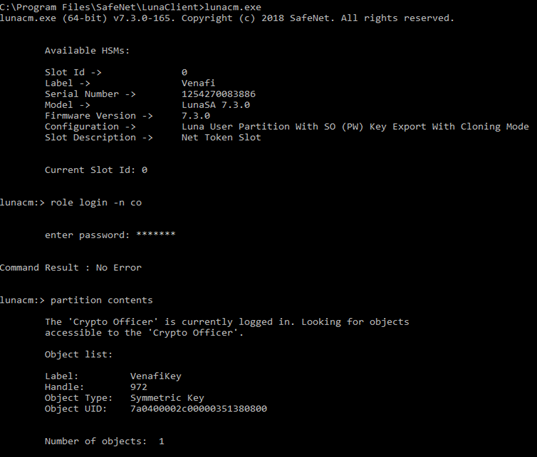Click the partition contents command
The width and height of the screenshot is (537, 458).
pyautogui.click(x=101, y=300)
